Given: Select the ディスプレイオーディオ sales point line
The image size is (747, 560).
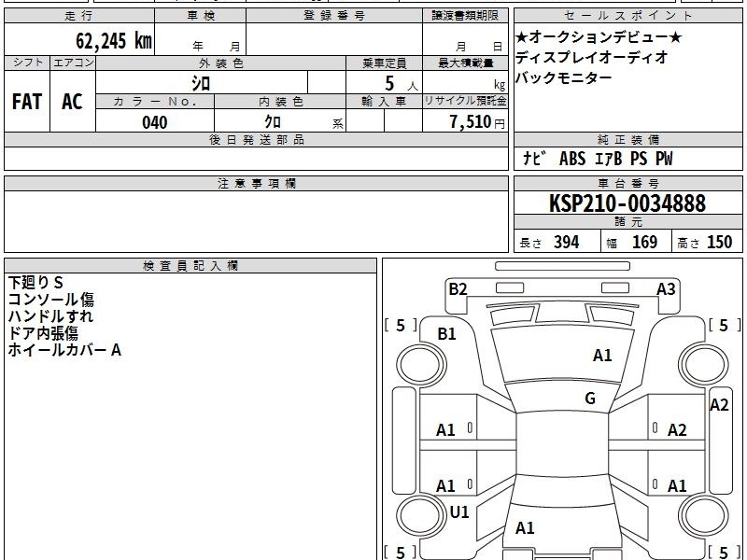Looking at the screenshot, I should 592,57.
